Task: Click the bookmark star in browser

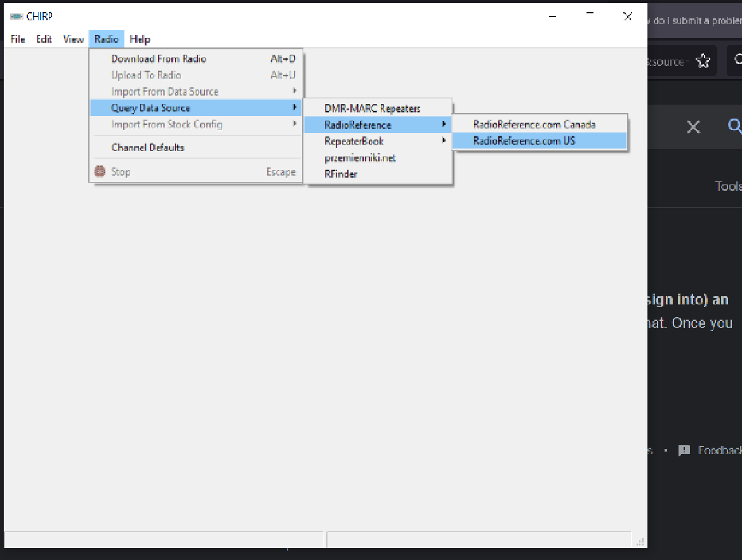Action: (x=703, y=60)
